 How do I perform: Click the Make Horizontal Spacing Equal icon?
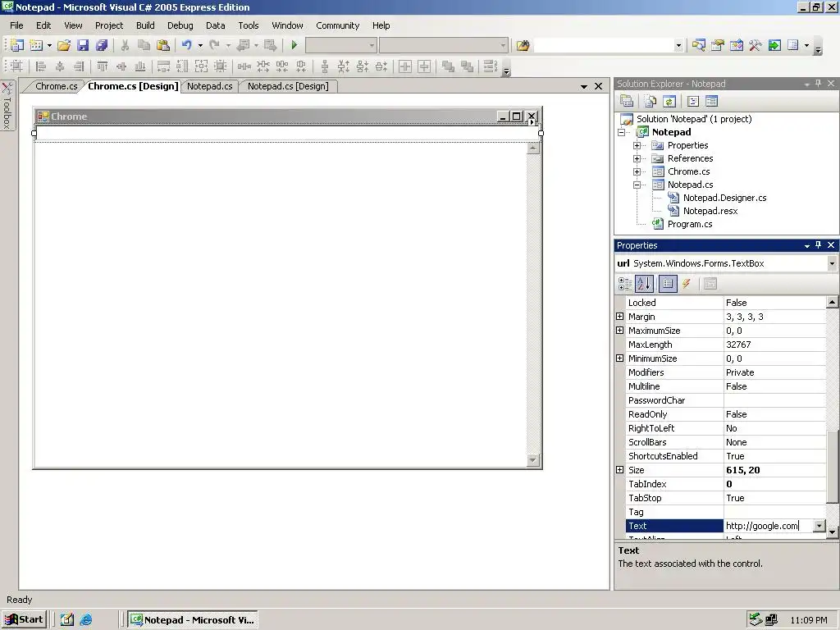click(x=244, y=66)
